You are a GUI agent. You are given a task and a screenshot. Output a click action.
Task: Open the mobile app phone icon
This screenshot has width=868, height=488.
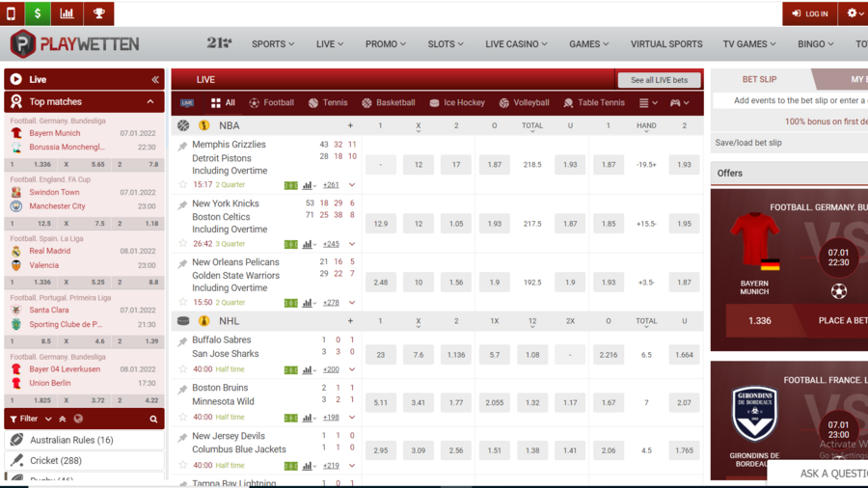[x=11, y=14]
